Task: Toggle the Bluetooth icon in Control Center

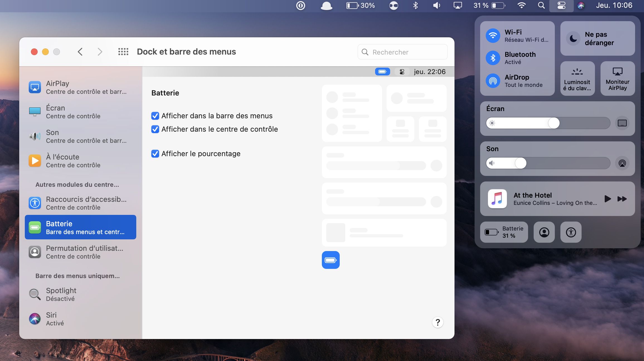Action: [x=493, y=58]
